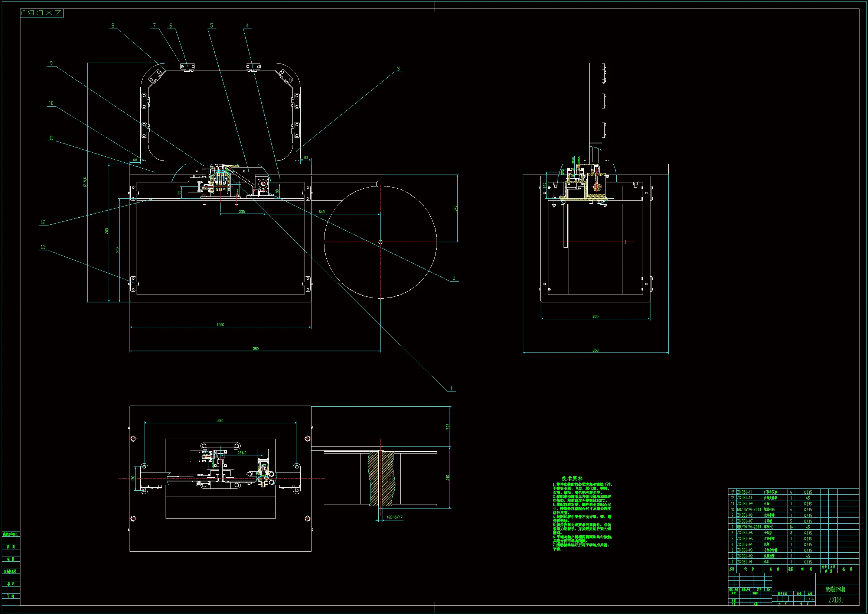Select the 1315.6 height dimension text
Image resolution: width=868 pixels, height=614 pixels.
pyautogui.click(x=85, y=182)
